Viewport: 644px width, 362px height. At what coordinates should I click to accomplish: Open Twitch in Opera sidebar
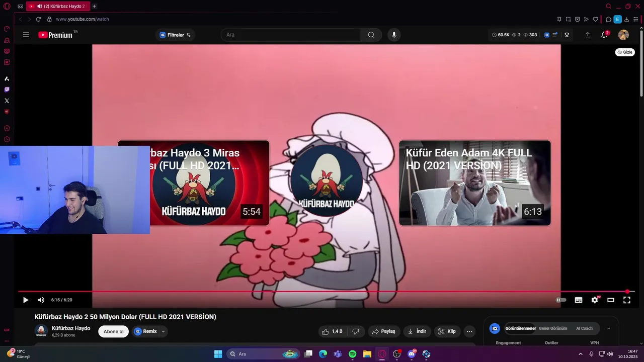(7, 89)
